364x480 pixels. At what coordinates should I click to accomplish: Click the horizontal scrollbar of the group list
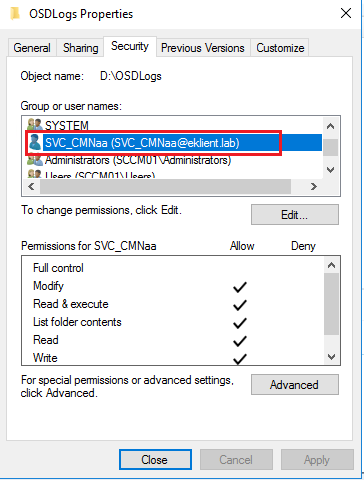pos(165,186)
